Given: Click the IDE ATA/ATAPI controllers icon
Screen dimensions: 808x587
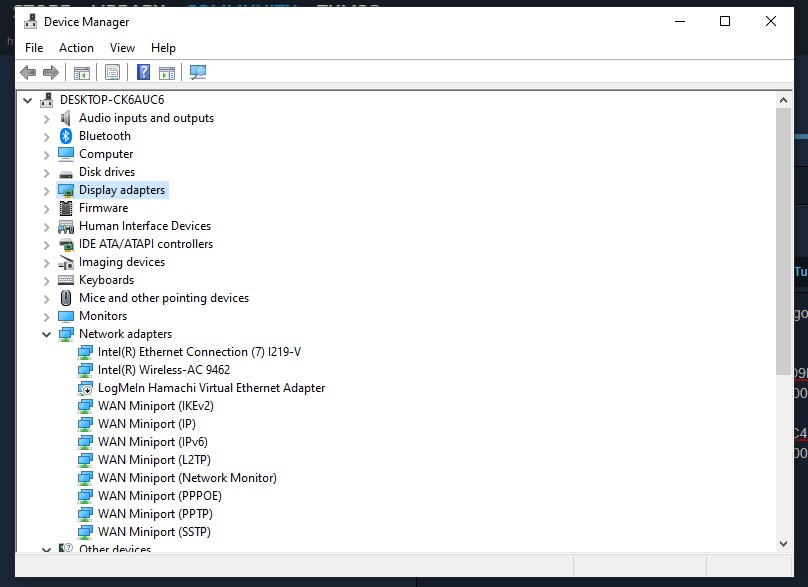Looking at the screenshot, I should click(66, 245).
